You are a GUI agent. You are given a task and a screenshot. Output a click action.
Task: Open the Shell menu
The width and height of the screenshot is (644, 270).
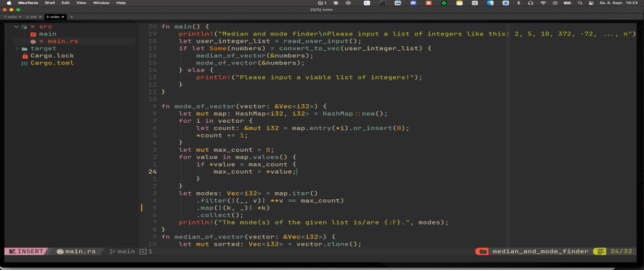point(50,3)
